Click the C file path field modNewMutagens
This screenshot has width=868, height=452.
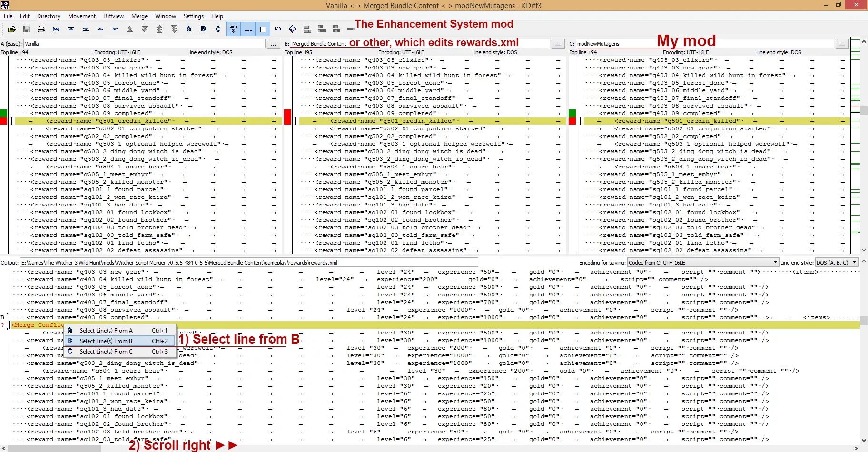[705, 44]
